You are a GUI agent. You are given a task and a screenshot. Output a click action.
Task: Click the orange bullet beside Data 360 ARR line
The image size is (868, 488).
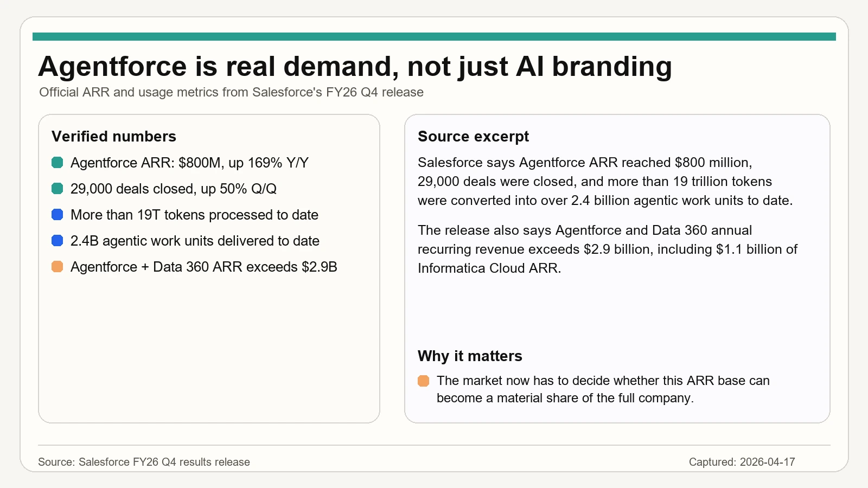pyautogui.click(x=57, y=267)
